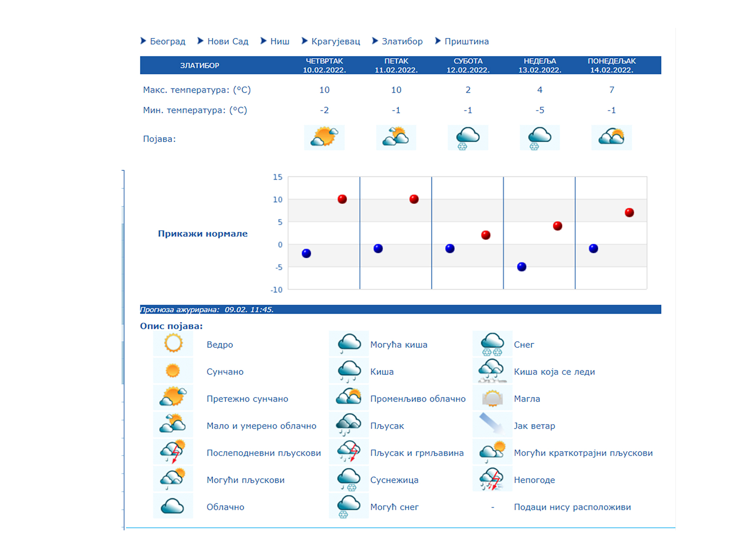Switch to the Ниш forecast
Image resolution: width=752 pixels, height=560 pixels.
click(x=279, y=41)
